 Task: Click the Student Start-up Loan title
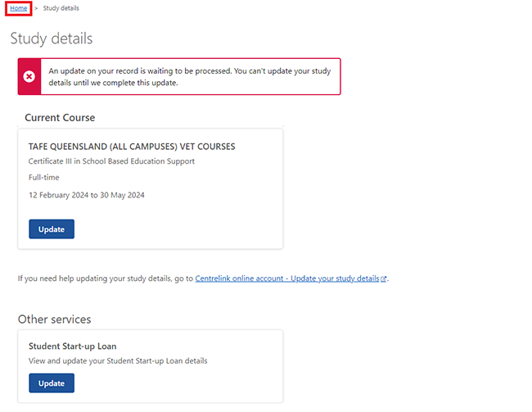click(72, 346)
